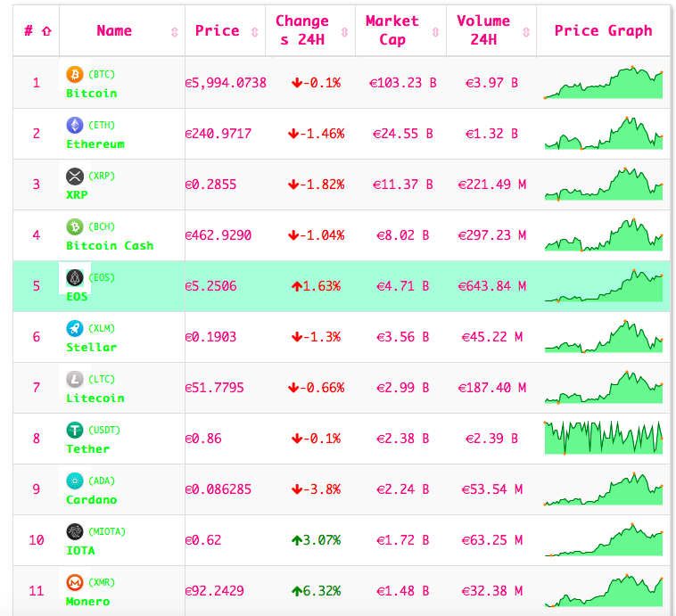Sort the table by Price column
The image size is (676, 616).
[218, 30]
